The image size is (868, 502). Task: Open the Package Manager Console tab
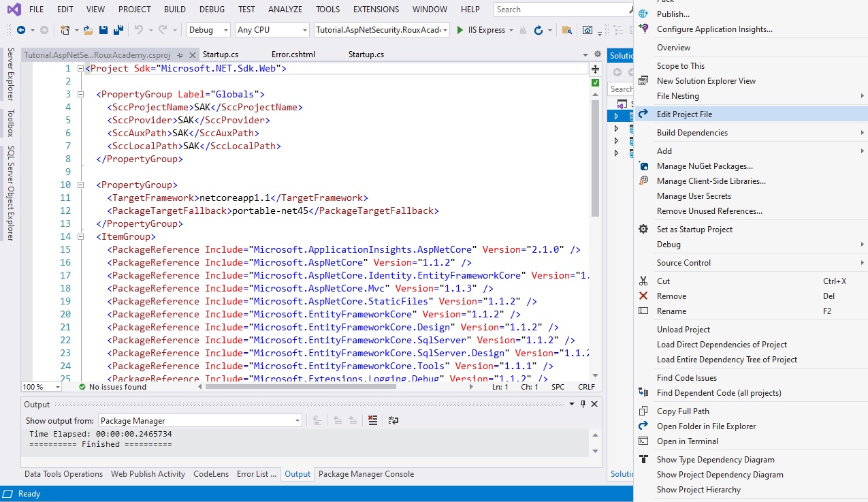tap(366, 474)
